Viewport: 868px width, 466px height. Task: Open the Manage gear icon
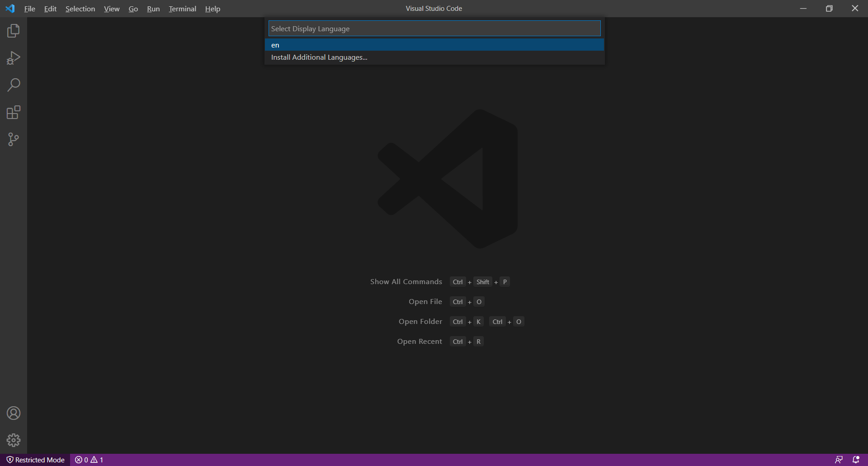pos(14,440)
